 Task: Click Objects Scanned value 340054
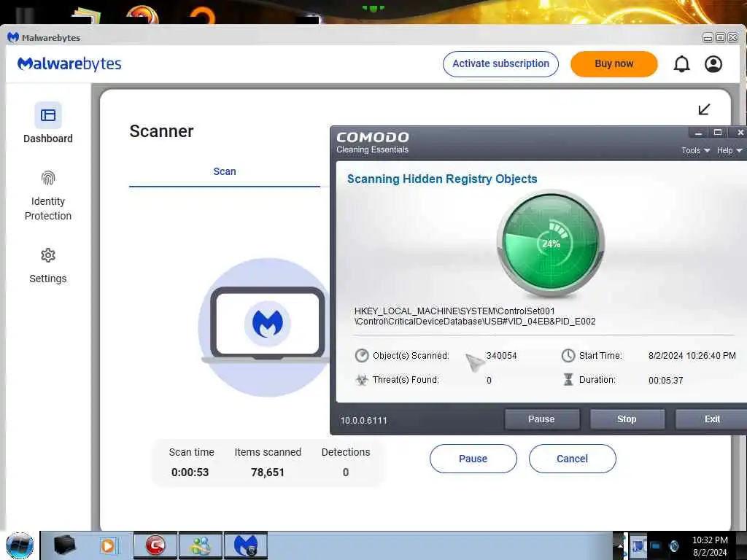coord(501,356)
